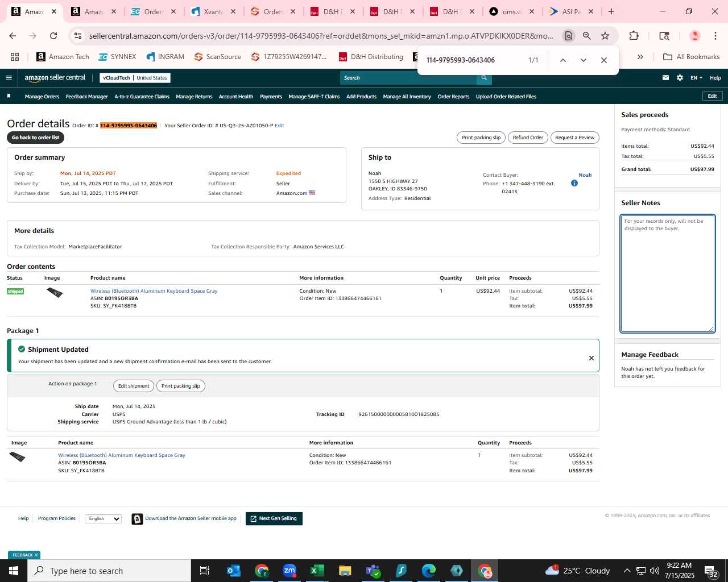Open Excel from the taskbar
The width and height of the screenshot is (728, 582).
click(317, 571)
